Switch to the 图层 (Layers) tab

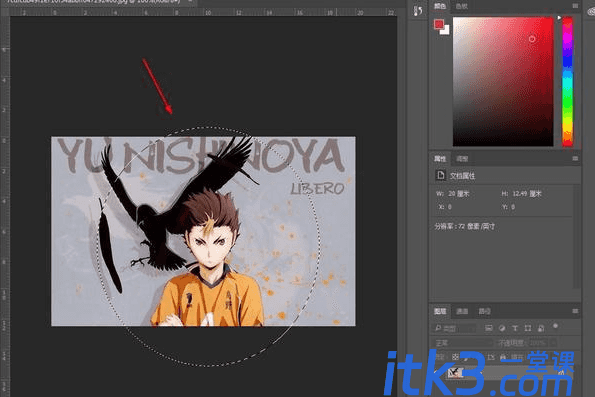[x=440, y=311]
